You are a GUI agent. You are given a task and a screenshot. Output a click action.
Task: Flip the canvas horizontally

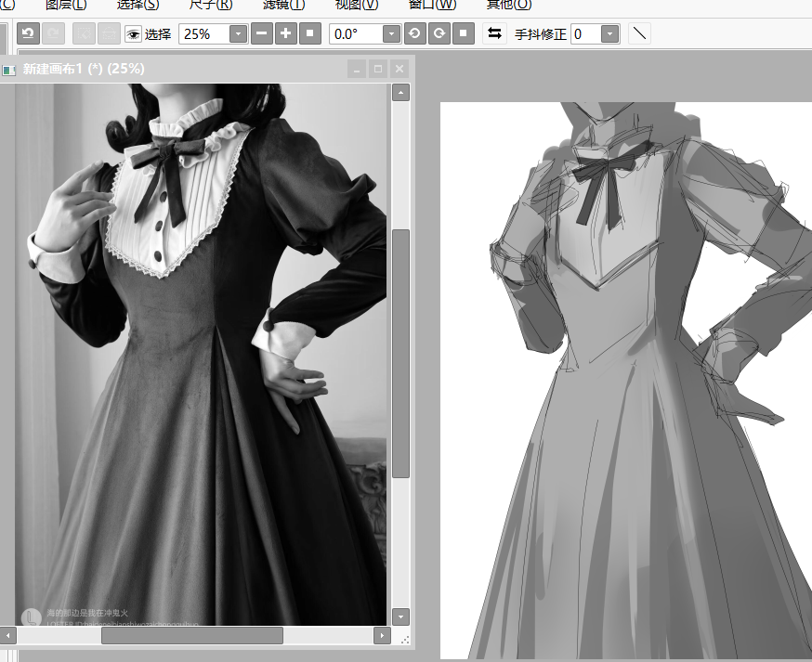tap(494, 34)
